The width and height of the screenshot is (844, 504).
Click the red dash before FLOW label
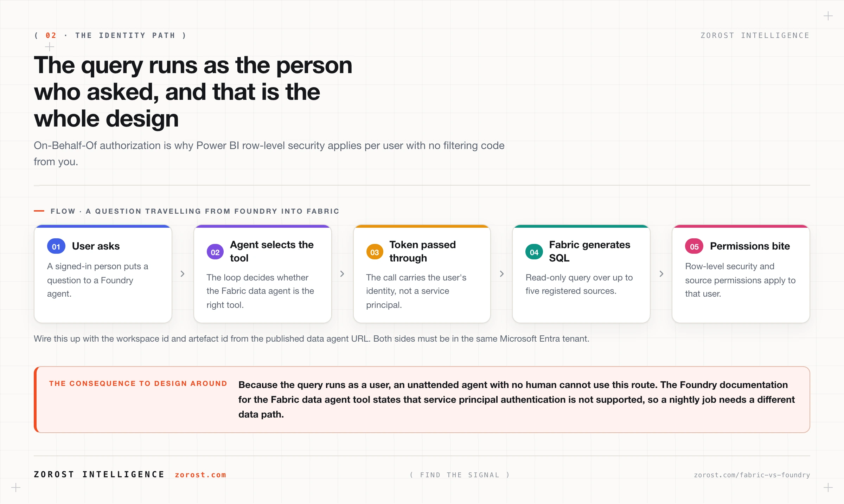click(x=39, y=211)
